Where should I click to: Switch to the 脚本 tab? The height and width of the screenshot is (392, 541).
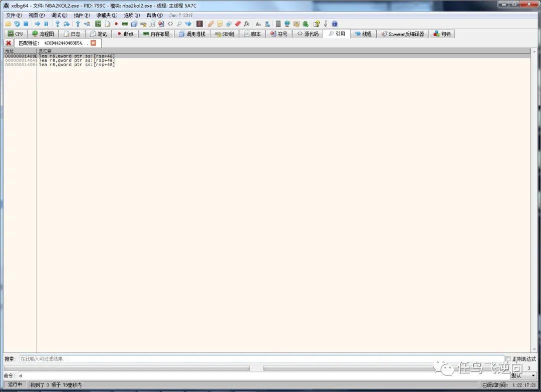tap(252, 34)
